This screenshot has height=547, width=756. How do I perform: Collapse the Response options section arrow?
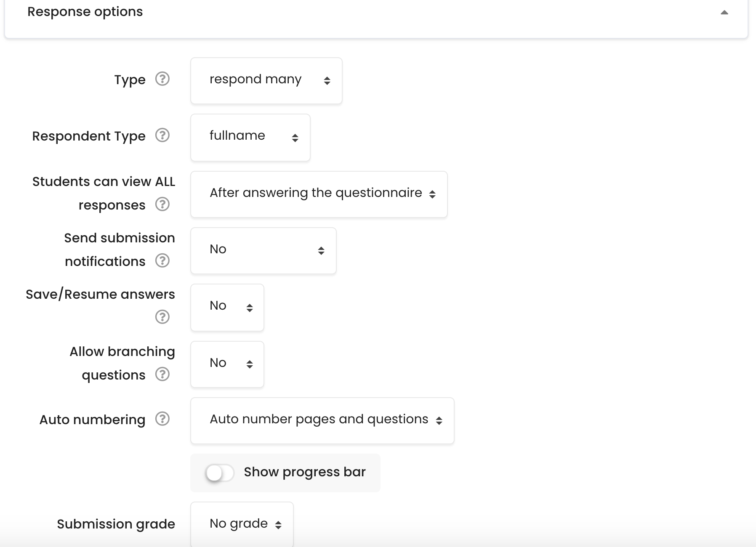pos(724,13)
